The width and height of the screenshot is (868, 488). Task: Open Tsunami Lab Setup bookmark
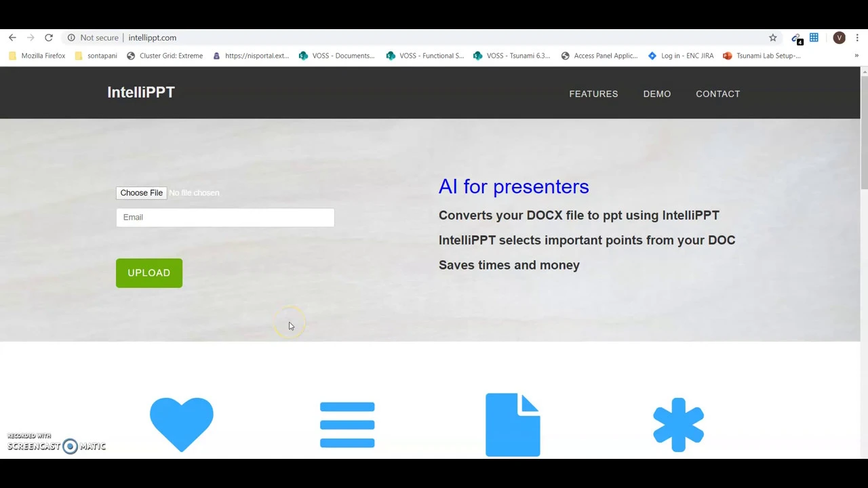click(x=762, y=56)
